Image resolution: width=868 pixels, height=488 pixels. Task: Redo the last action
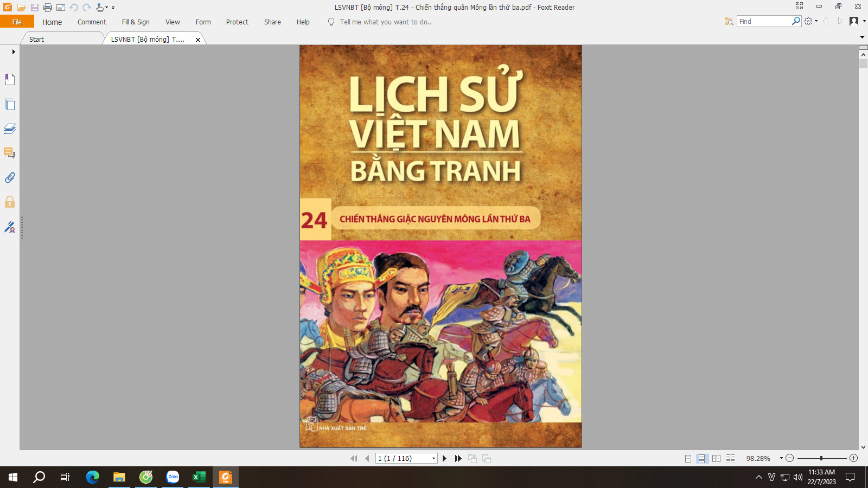(87, 8)
